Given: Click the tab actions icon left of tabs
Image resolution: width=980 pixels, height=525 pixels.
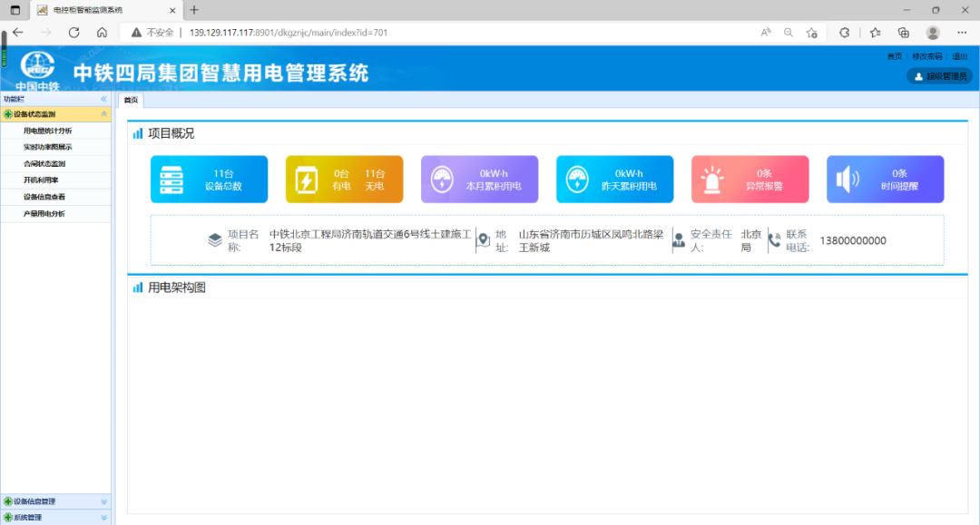Looking at the screenshot, I should (x=15, y=10).
